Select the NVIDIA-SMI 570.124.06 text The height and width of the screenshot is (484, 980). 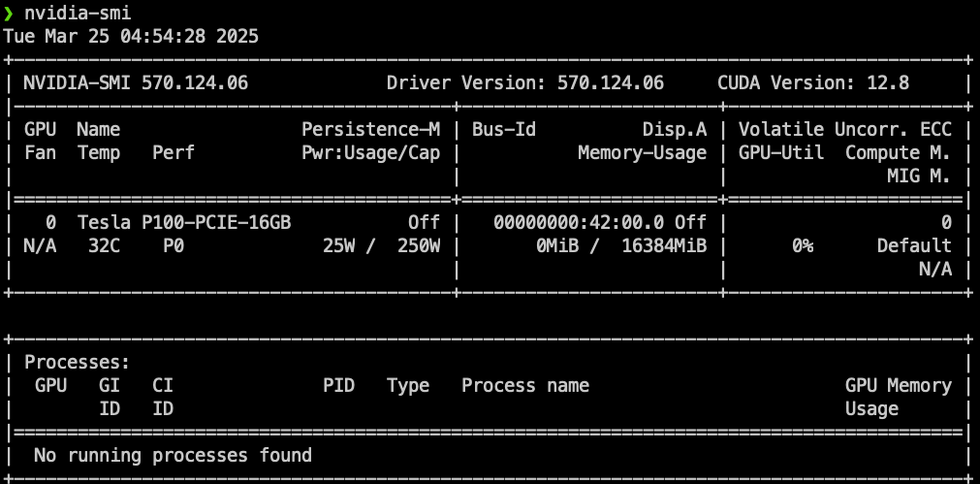click(x=137, y=82)
